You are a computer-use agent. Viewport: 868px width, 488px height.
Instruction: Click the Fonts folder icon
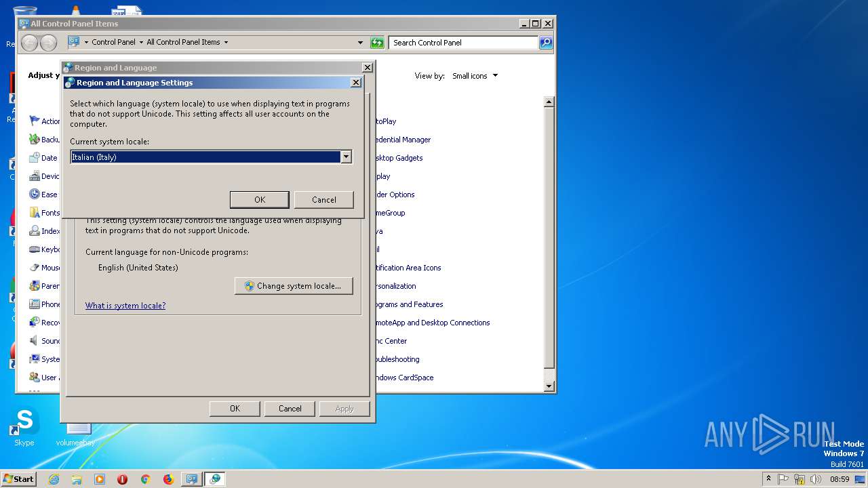point(35,212)
